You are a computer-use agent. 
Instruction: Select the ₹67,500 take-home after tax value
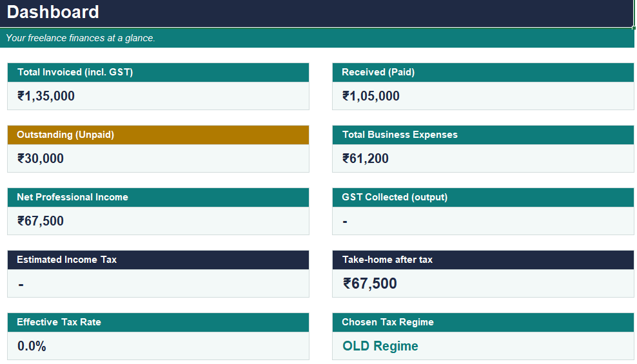pyautogui.click(x=369, y=283)
